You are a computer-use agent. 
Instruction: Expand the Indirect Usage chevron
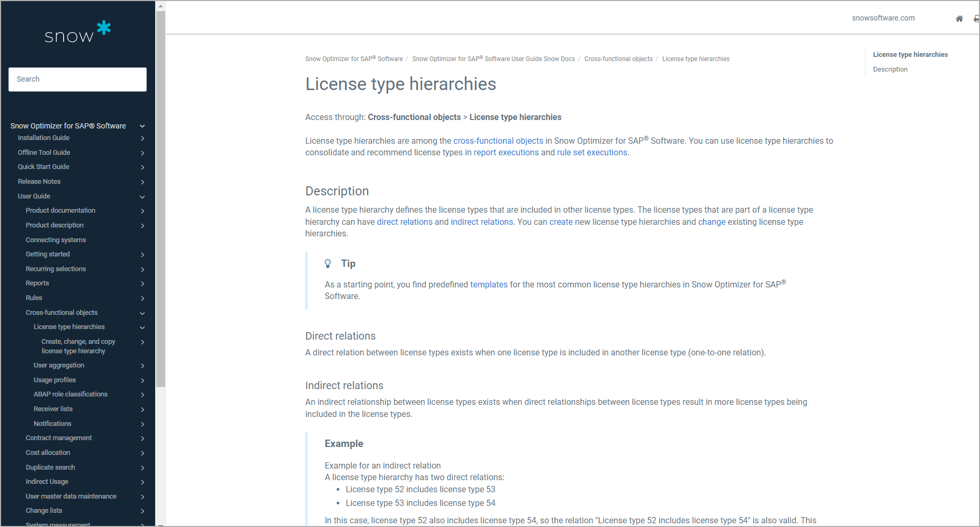143,482
